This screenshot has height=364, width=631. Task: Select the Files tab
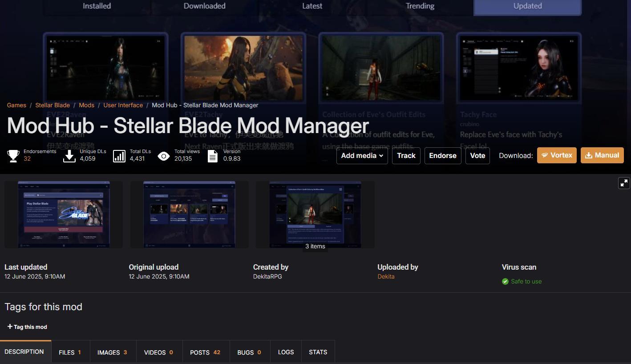click(x=69, y=352)
